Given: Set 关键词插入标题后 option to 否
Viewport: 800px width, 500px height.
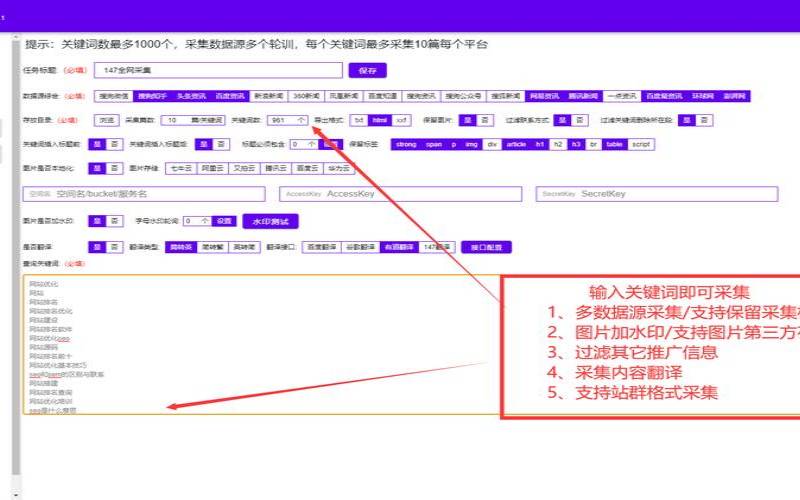Looking at the screenshot, I should pyautogui.click(x=221, y=144).
